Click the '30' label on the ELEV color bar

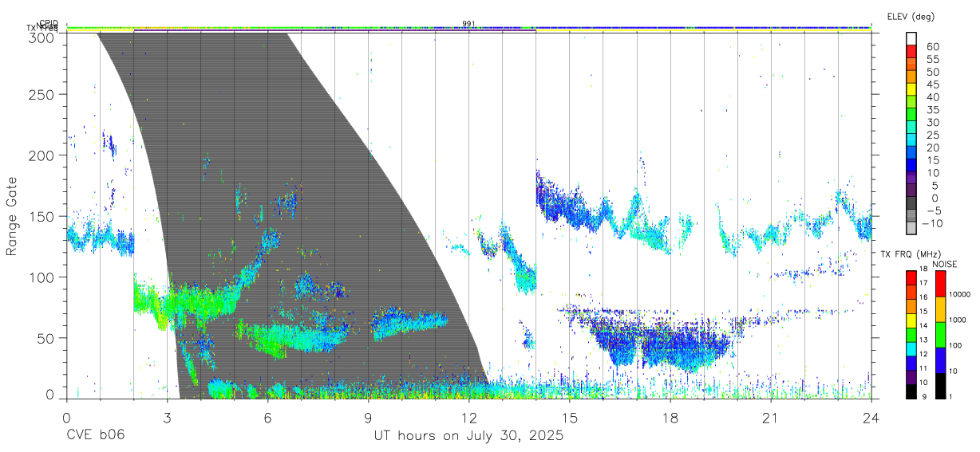tap(932, 122)
